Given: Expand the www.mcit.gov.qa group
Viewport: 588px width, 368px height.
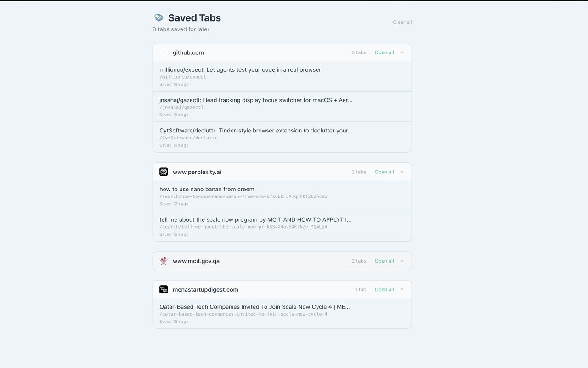Looking at the screenshot, I should click(402, 261).
